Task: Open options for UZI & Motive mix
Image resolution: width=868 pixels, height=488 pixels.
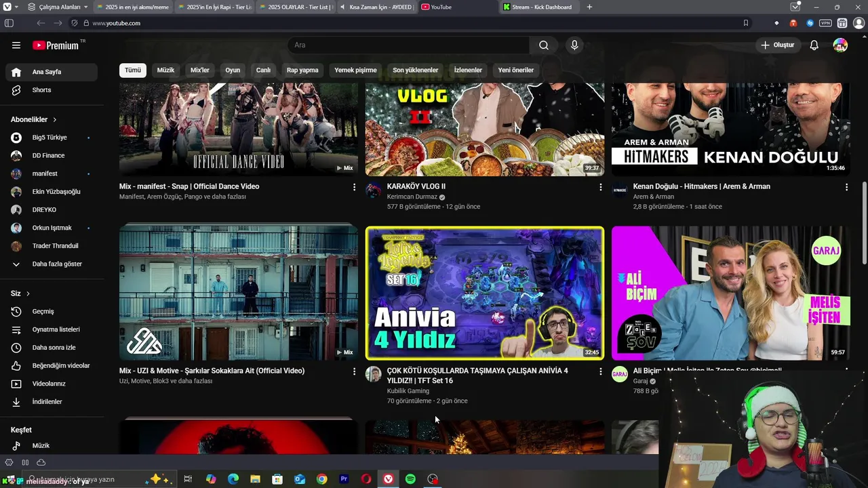Action: 354,371
